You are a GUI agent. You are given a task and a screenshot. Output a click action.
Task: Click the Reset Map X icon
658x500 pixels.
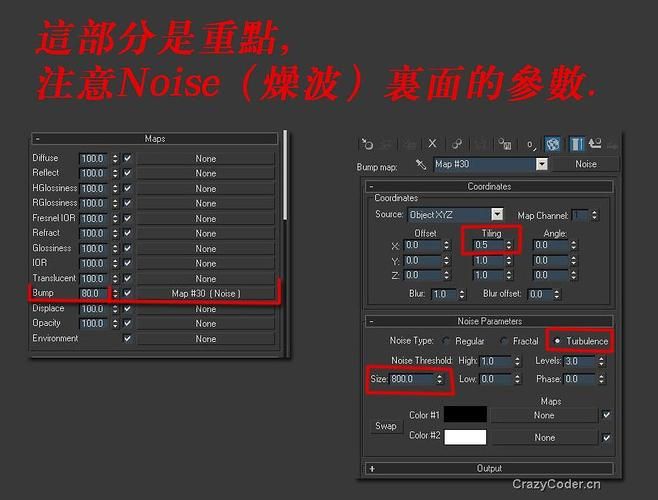[432, 144]
